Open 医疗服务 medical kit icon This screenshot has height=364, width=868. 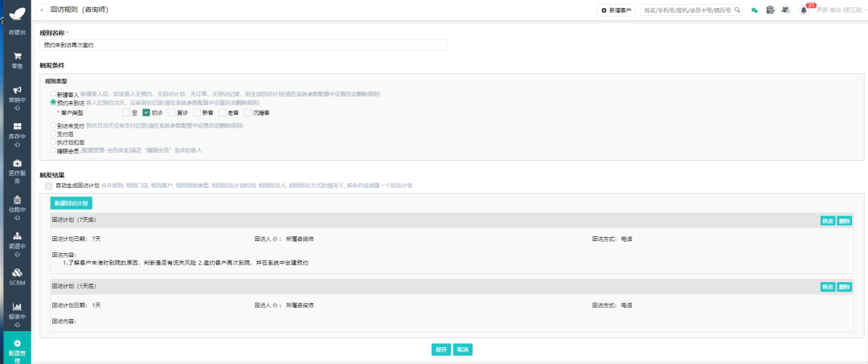point(17,163)
